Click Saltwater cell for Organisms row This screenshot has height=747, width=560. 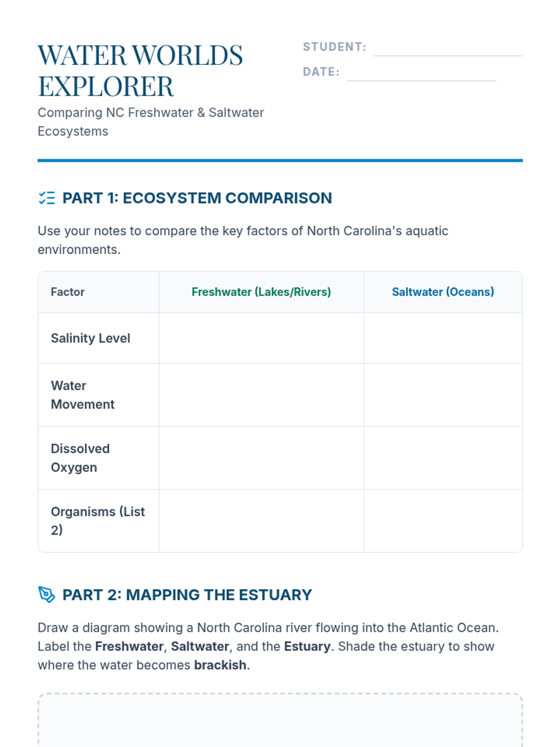click(x=443, y=521)
